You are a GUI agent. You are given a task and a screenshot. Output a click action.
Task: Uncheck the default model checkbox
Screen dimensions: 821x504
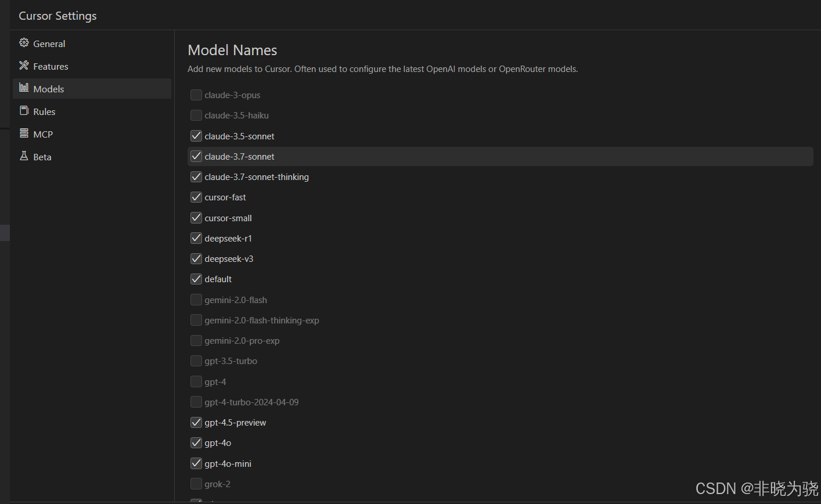click(x=196, y=279)
